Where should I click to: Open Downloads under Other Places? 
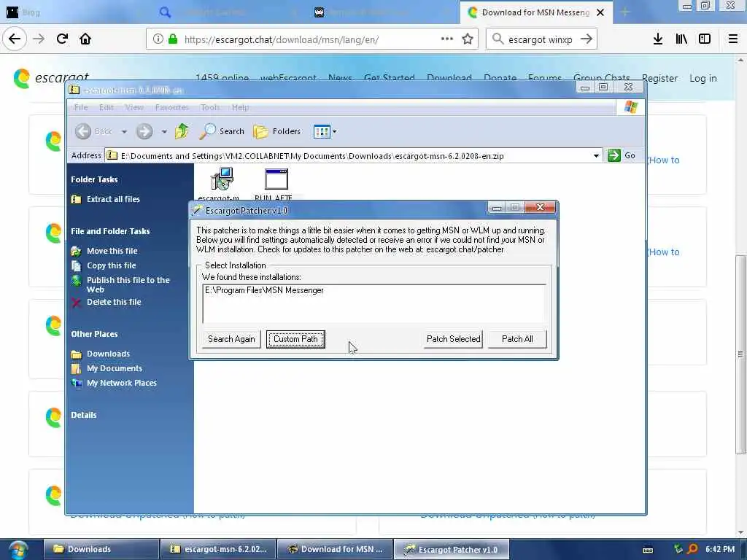pyautogui.click(x=108, y=354)
